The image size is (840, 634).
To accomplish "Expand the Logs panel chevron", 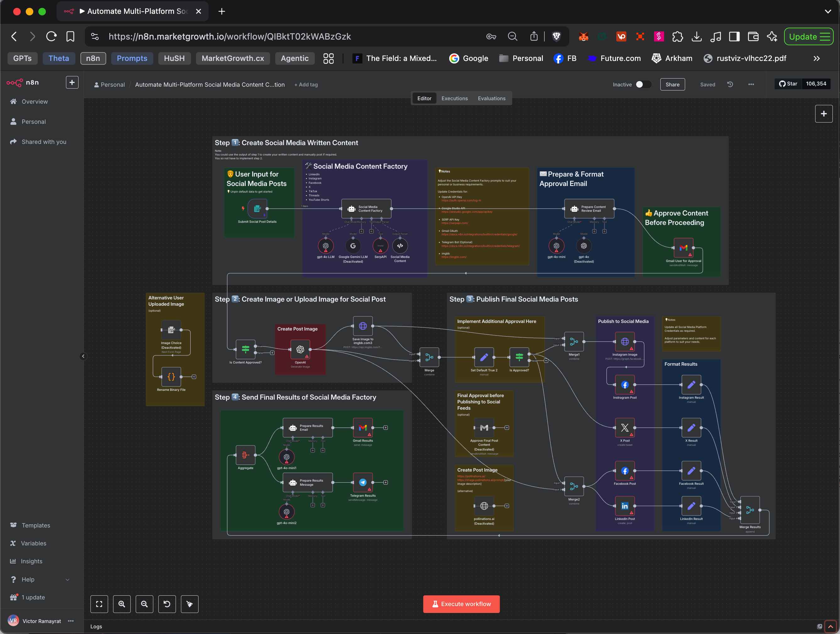I will point(831,626).
